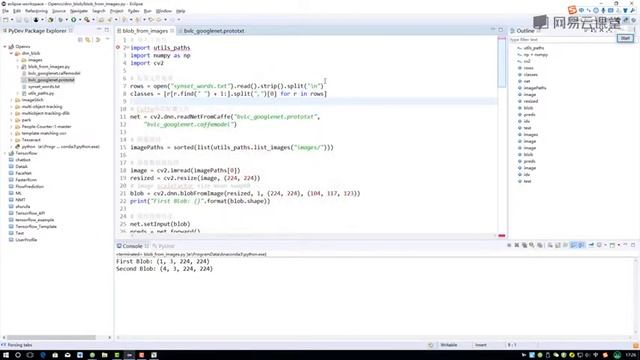Click the Task View taskbar icon
Viewport: 640px width, 360px height.
[x=30, y=355]
